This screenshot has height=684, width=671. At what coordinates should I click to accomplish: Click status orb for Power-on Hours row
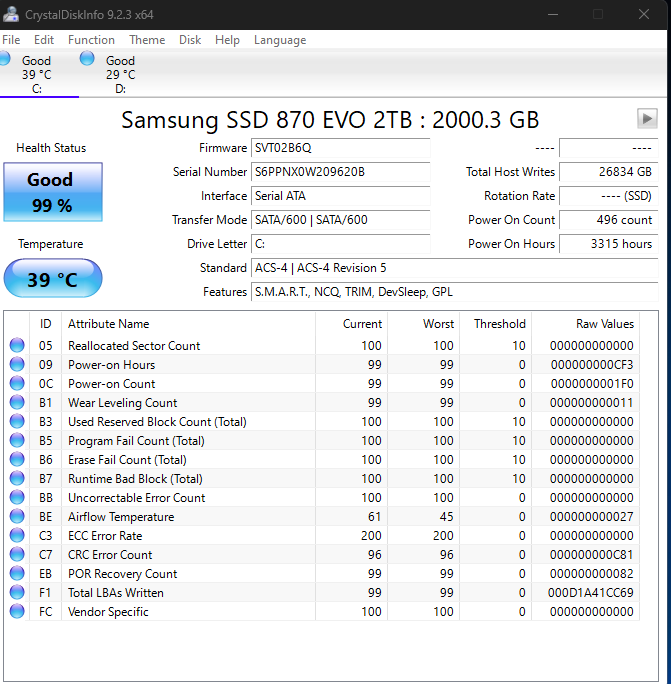[17, 364]
